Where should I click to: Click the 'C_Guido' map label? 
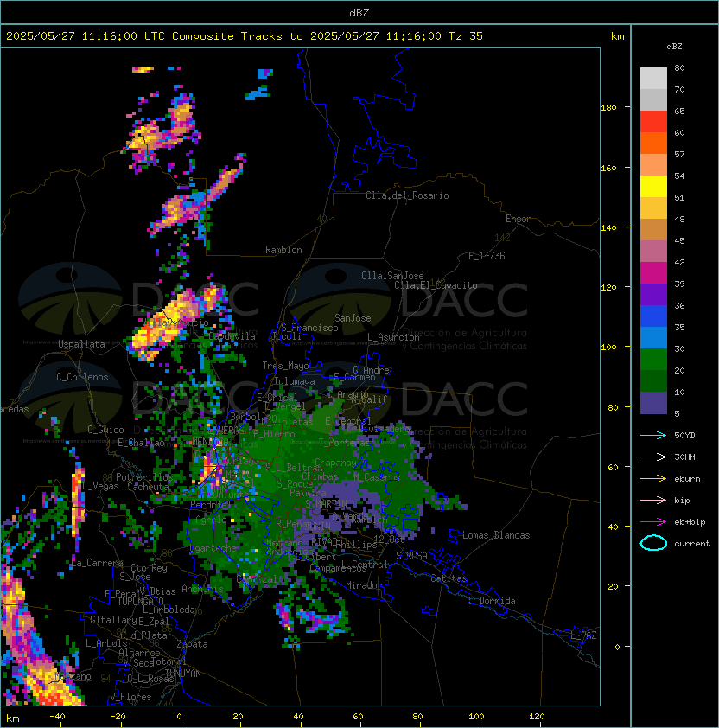click(105, 430)
